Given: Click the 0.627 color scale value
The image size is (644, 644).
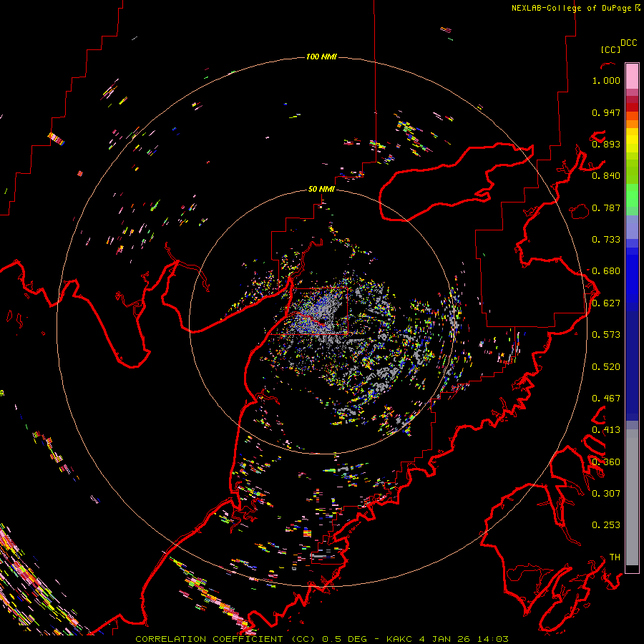Looking at the screenshot, I should coord(606,303).
